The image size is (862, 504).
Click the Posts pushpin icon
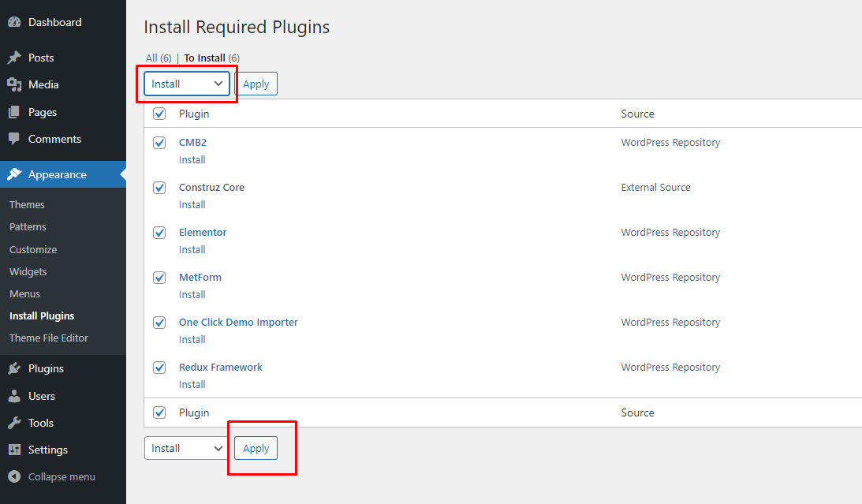(14, 58)
